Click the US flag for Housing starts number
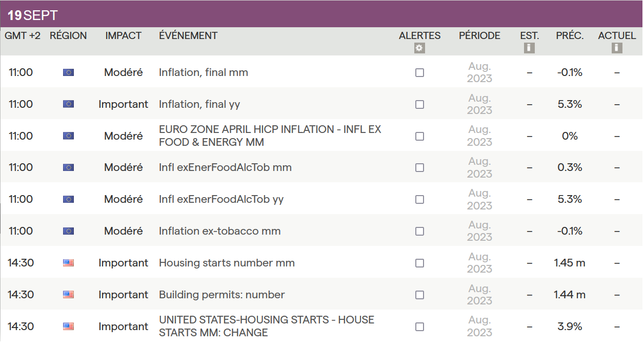 tap(68, 263)
